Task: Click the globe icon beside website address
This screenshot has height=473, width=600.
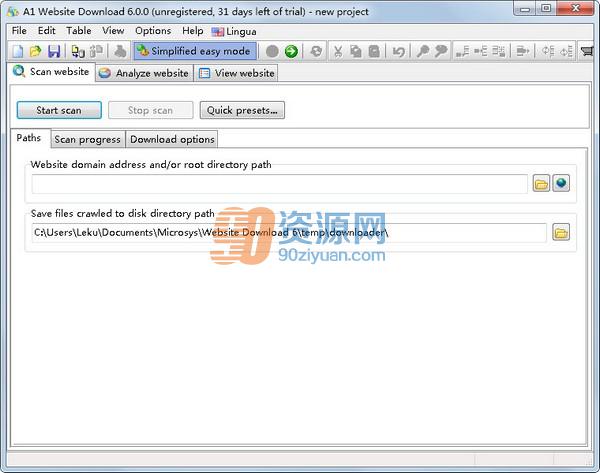Action: click(x=561, y=183)
